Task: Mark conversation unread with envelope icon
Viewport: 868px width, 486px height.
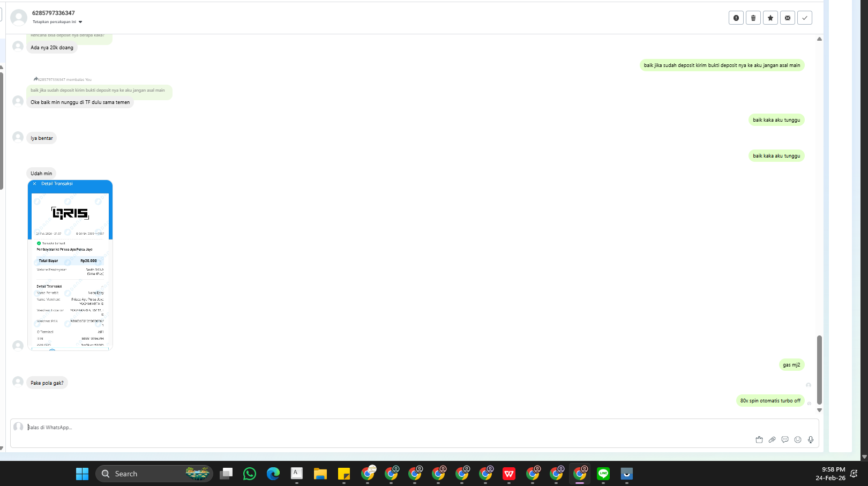Action: pyautogui.click(x=788, y=18)
